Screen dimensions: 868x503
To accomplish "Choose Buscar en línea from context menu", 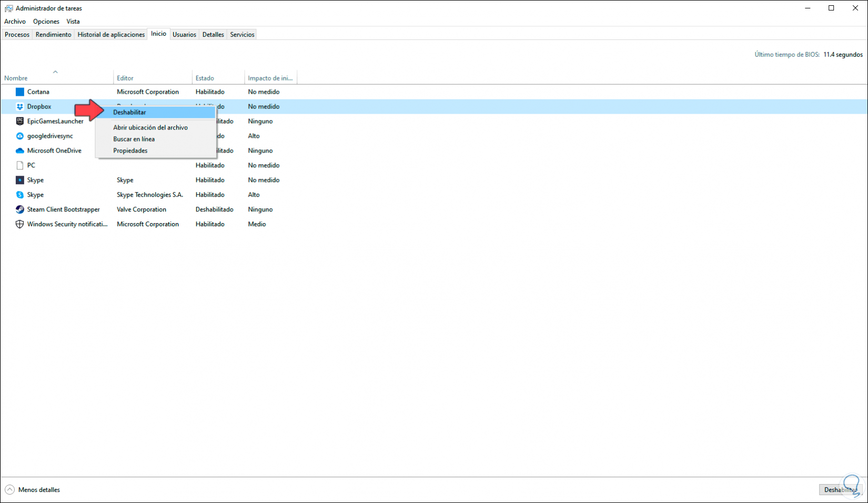I will 134,139.
